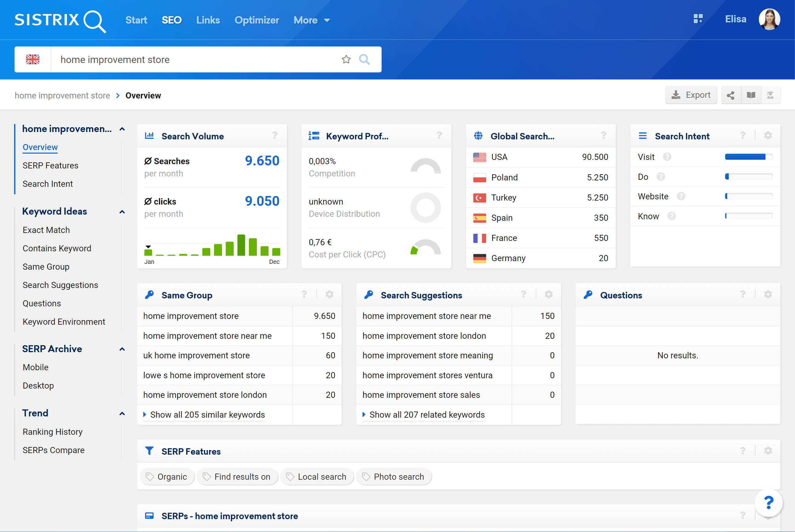Collapse the SERP Archive sidebar section
Viewport: 795px width, 532px height.
pos(122,349)
